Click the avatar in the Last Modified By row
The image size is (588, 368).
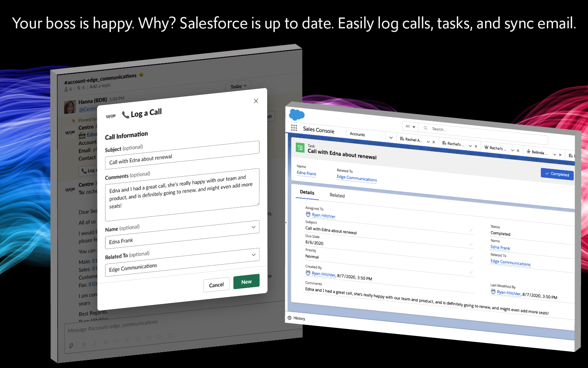(x=493, y=291)
